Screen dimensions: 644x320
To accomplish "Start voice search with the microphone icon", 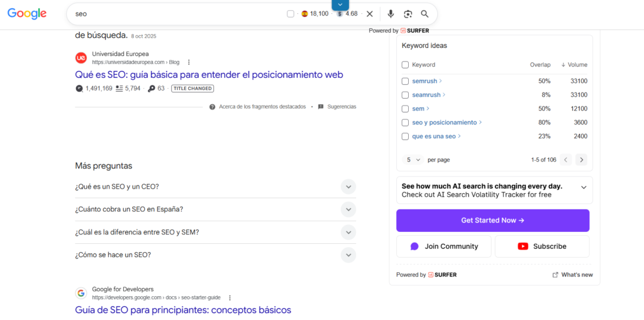I will 391,14.
